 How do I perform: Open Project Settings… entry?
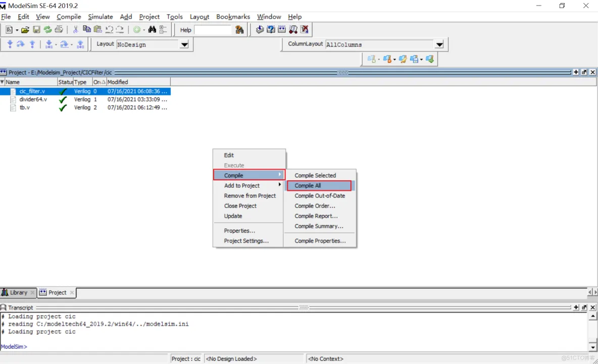coord(246,241)
